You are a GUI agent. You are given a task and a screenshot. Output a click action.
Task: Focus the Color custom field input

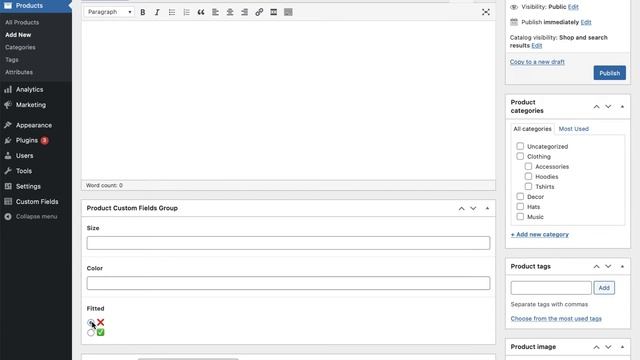tap(288, 283)
